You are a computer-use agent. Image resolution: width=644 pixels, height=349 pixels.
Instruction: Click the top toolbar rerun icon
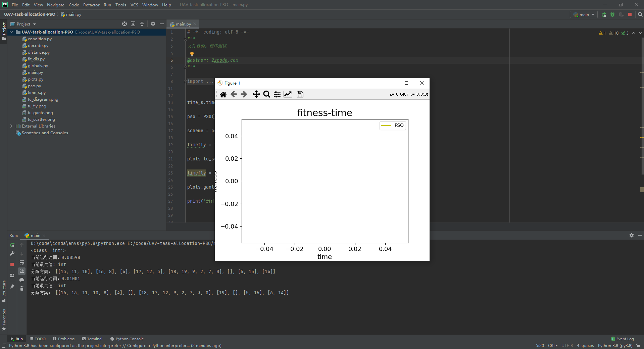[604, 14]
